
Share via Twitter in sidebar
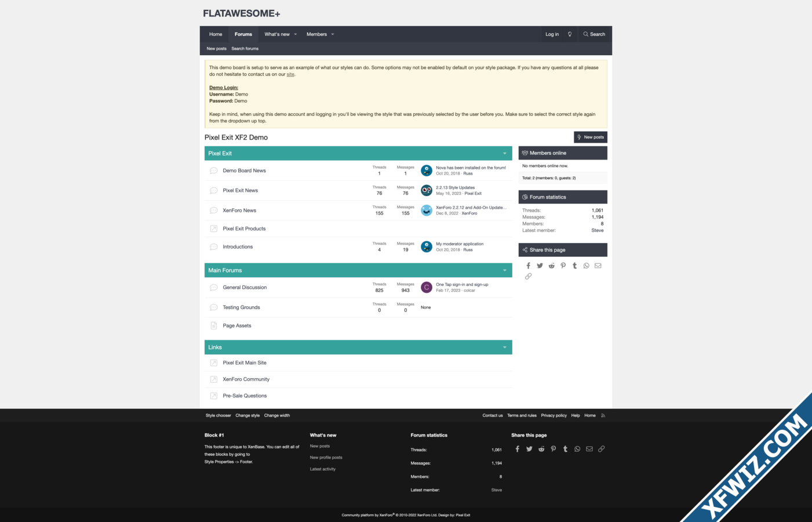540,266
